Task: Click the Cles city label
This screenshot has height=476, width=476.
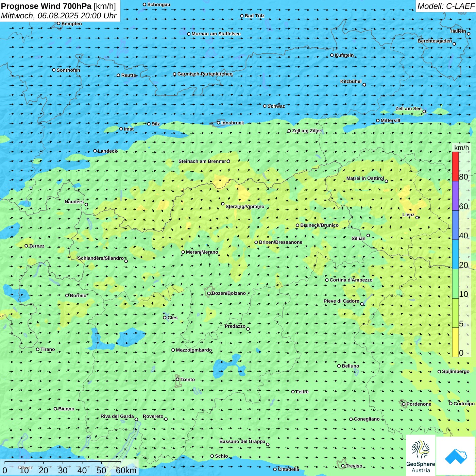Action: point(172,318)
